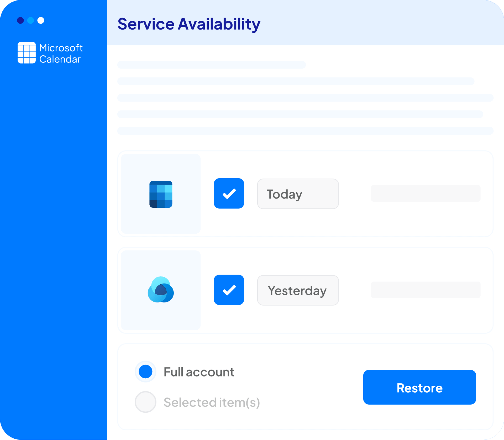The width and height of the screenshot is (504, 440).
Task: Click the Service Availability heading
Action: [x=189, y=24]
